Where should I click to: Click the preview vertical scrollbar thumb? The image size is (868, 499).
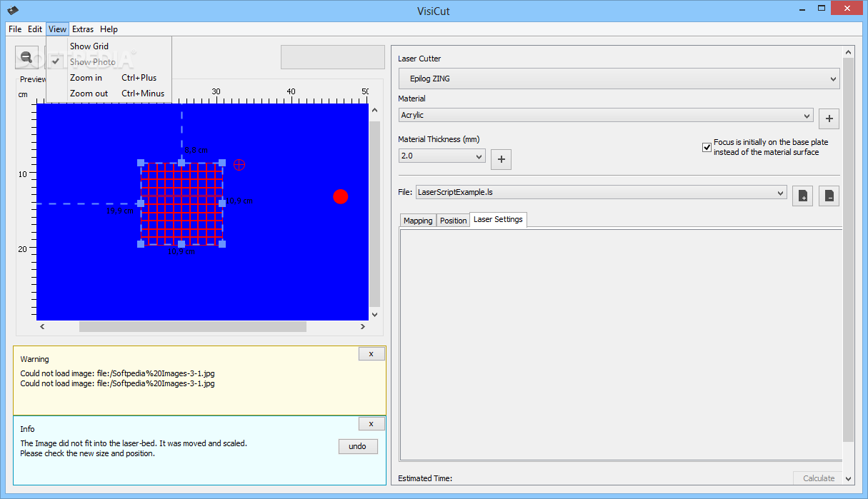pos(374,213)
